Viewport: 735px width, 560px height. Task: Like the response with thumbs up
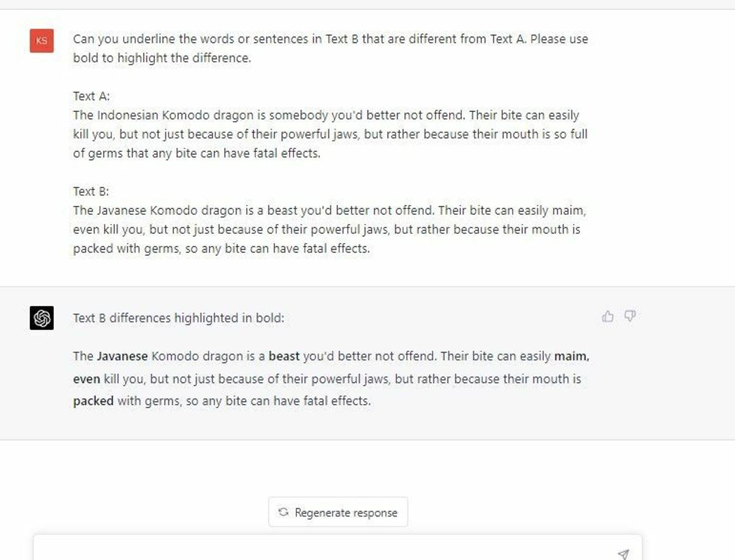[608, 316]
